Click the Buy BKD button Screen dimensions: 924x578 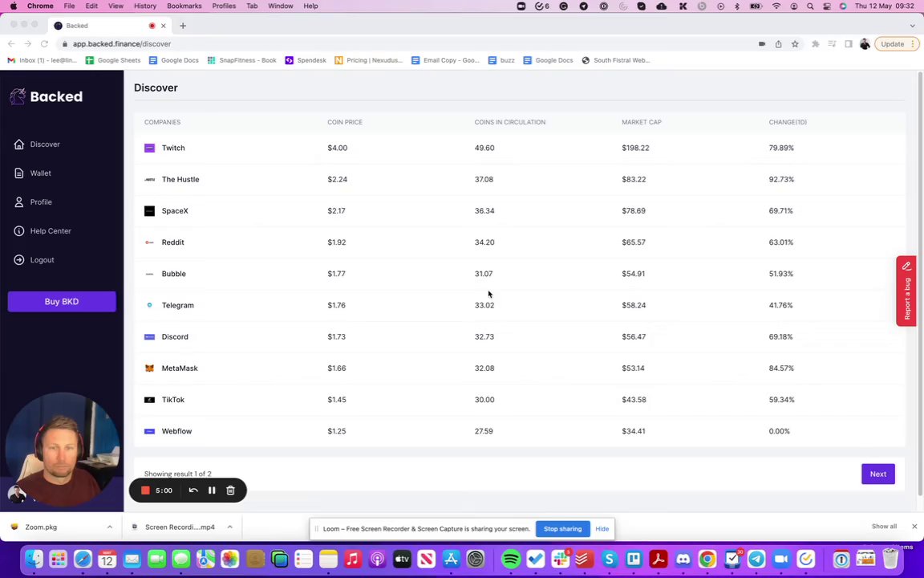62,301
